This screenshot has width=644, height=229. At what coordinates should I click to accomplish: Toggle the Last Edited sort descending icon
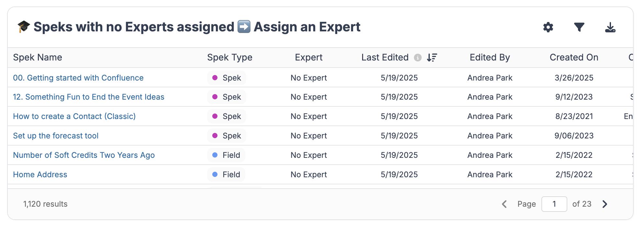pos(432,58)
